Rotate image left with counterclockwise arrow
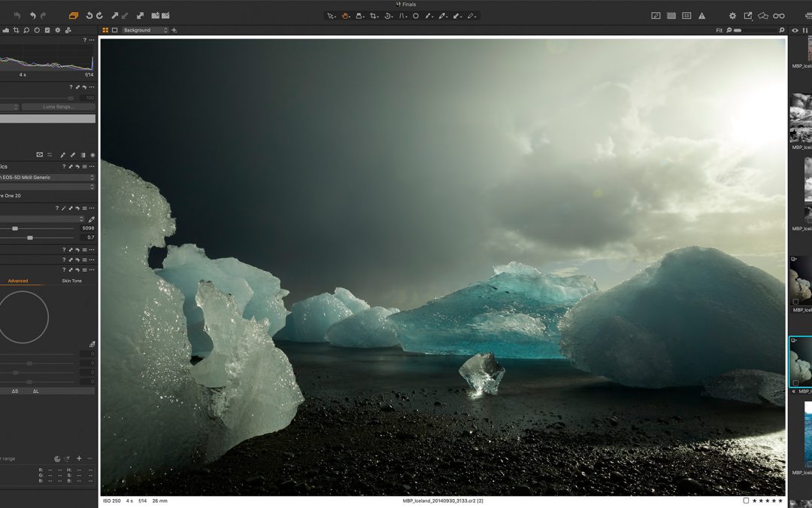The image size is (812, 508). (x=89, y=15)
